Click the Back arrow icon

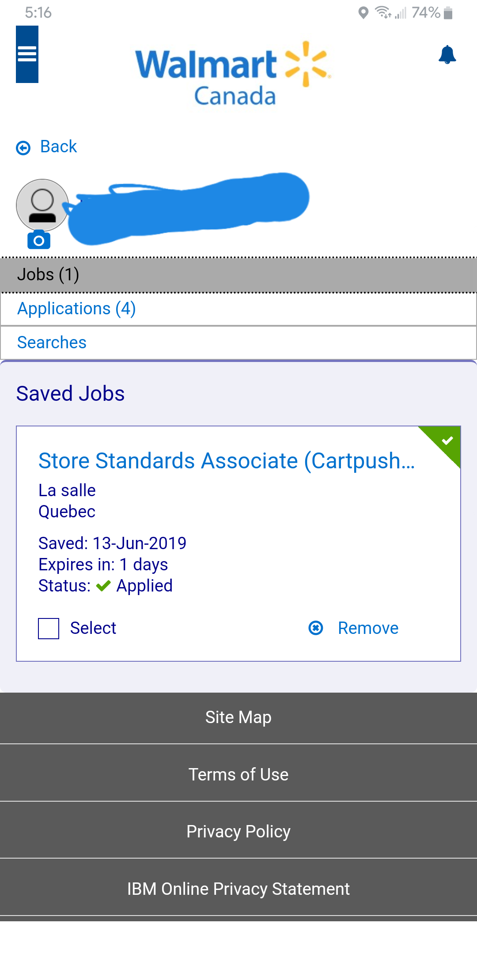[x=23, y=147]
